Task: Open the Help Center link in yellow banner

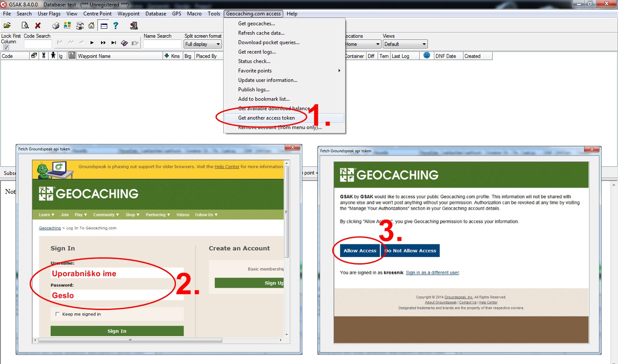Action: click(x=227, y=167)
